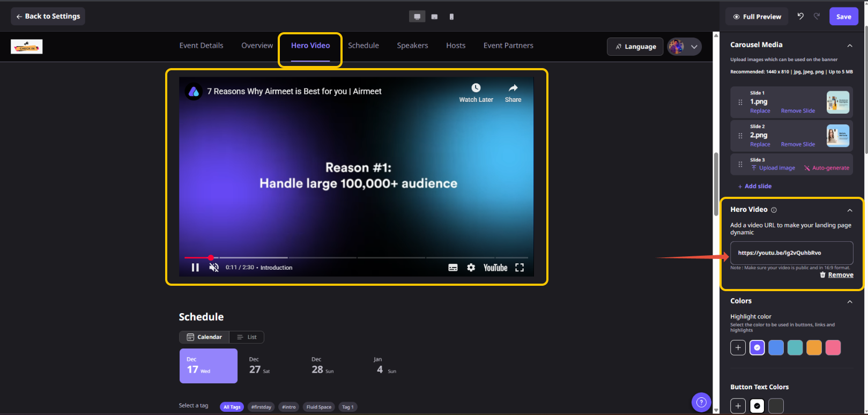Click the Save button

tap(843, 17)
